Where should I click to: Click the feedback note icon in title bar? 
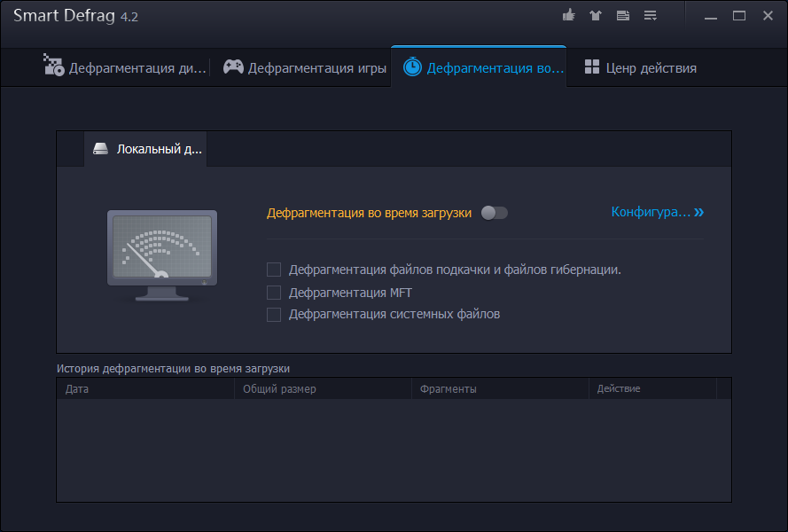point(623,16)
